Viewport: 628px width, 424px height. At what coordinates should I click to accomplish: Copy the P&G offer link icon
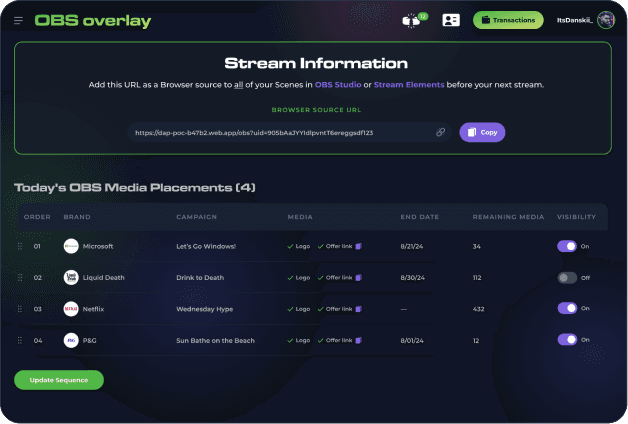pyautogui.click(x=359, y=340)
